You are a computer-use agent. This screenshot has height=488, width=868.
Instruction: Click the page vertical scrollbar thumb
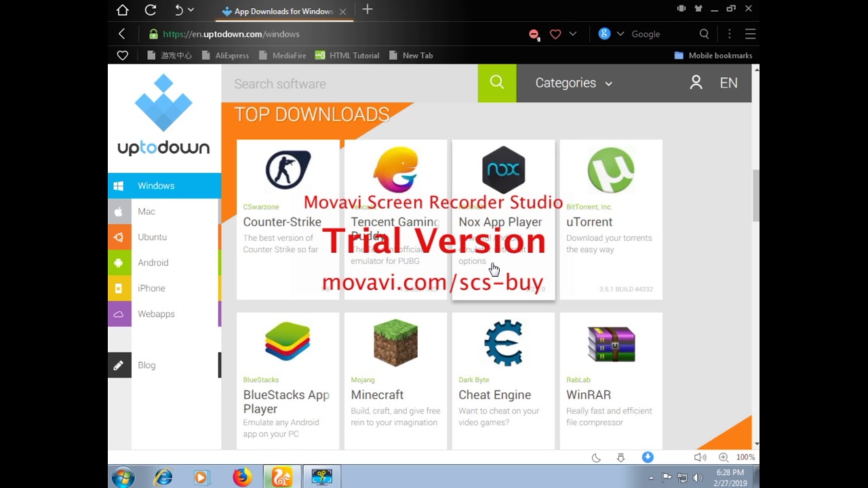[x=756, y=195]
